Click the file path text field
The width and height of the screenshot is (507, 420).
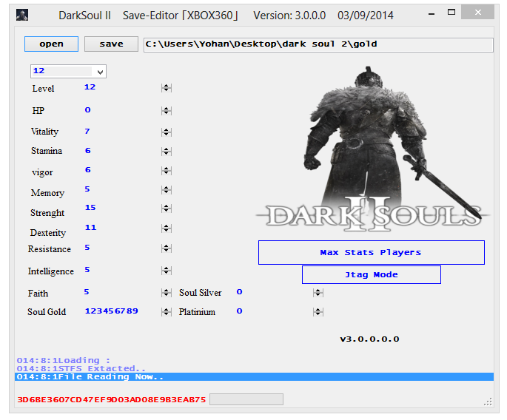[x=318, y=44]
